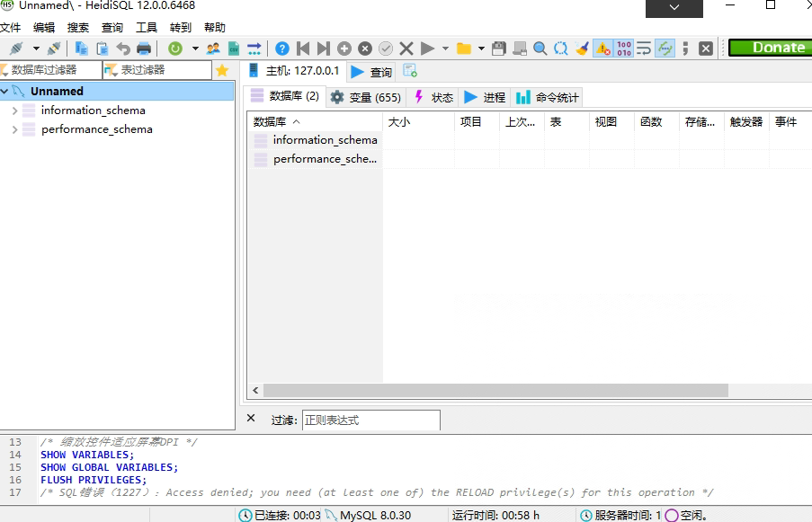Open the user manager icon
This screenshot has width=812, height=522.
pos(213,49)
